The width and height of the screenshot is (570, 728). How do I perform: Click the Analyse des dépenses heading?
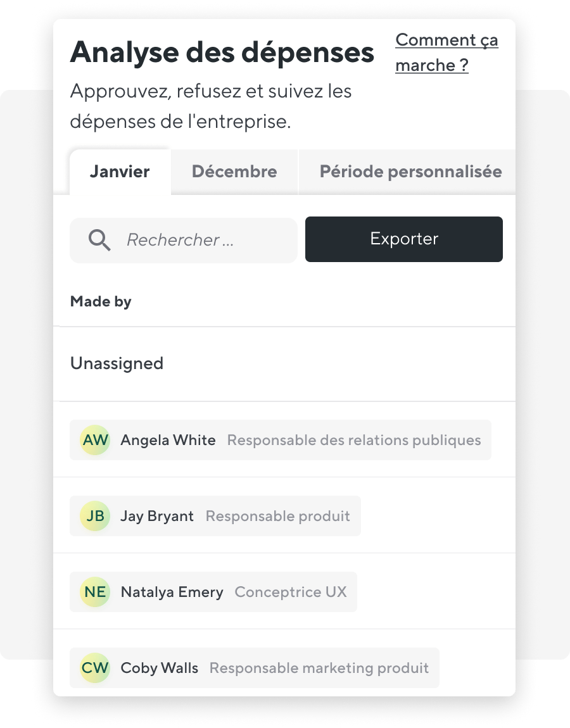[222, 52]
